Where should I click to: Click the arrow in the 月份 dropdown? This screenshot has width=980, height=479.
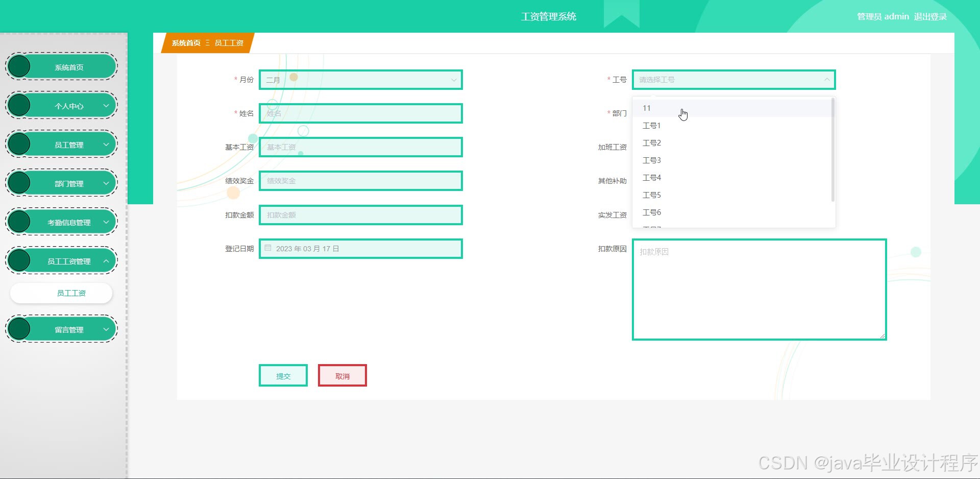pos(454,80)
